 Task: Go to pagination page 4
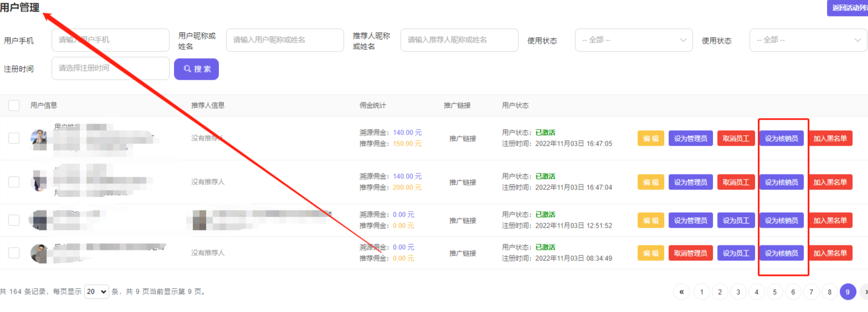757,291
